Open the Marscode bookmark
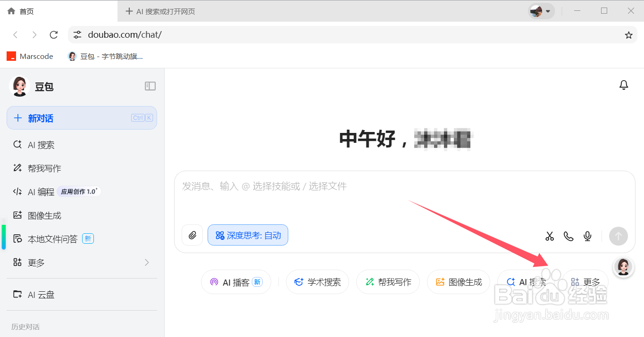This screenshot has height=337, width=644. click(30, 56)
